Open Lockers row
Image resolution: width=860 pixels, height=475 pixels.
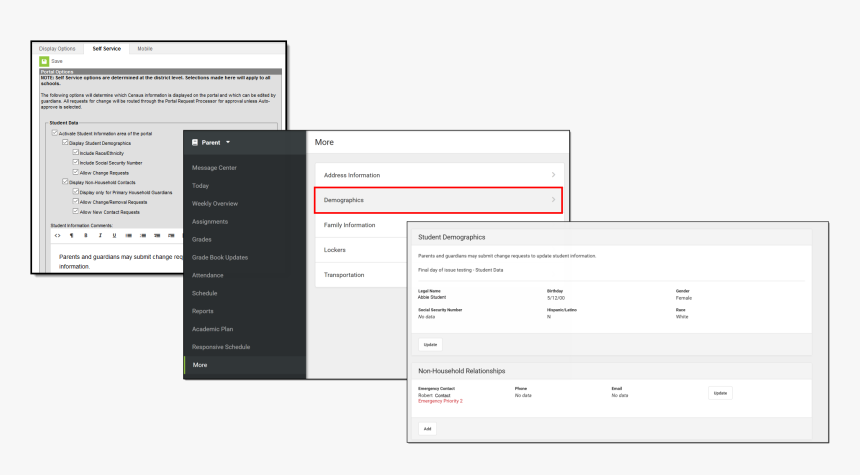tap(361, 250)
